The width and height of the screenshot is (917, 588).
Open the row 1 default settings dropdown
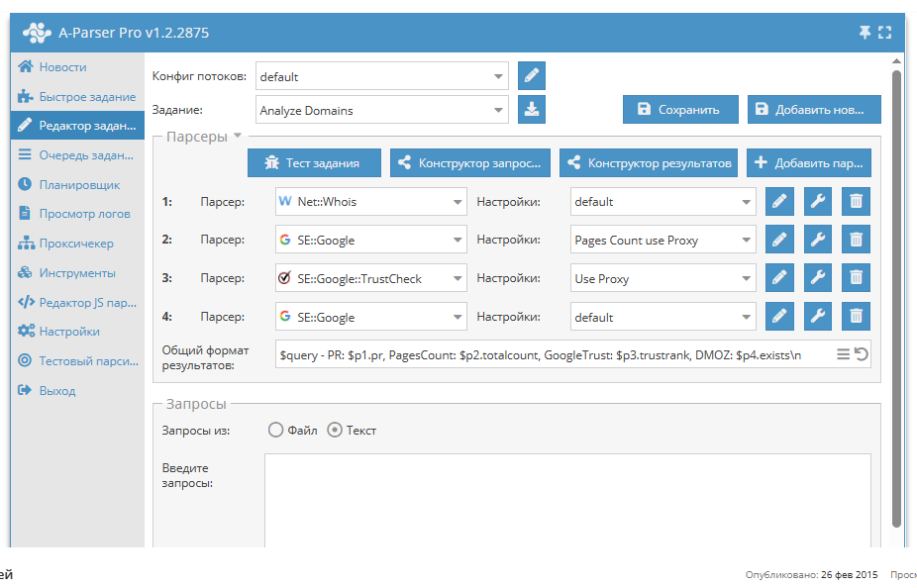coord(663,202)
